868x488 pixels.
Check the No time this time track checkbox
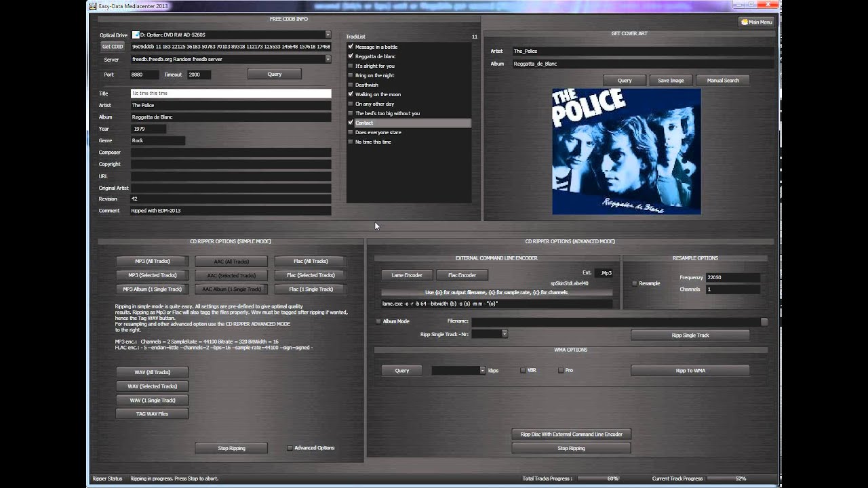click(x=351, y=142)
